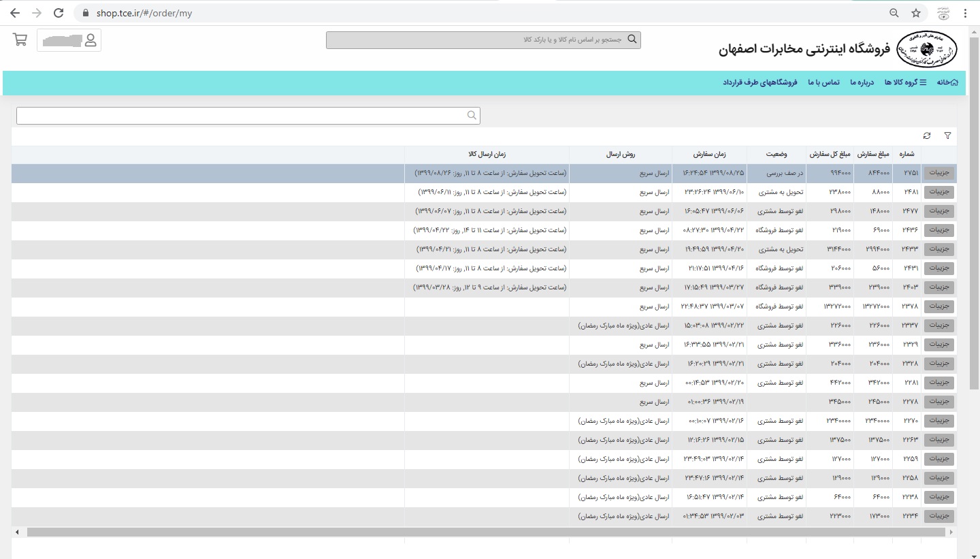Click the magnifier in product search bar

632,39
